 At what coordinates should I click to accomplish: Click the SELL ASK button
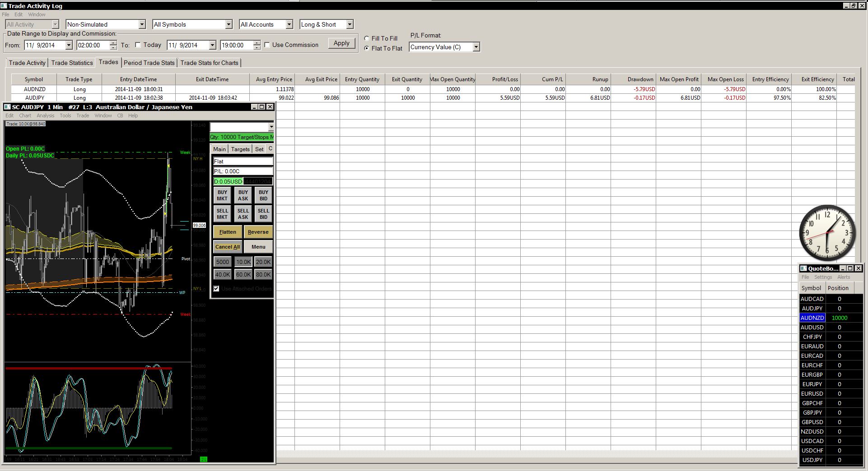(243, 214)
